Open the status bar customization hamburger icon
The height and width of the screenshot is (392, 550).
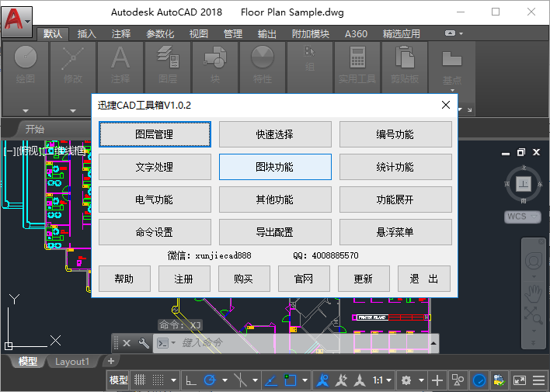pyautogui.click(x=538, y=380)
